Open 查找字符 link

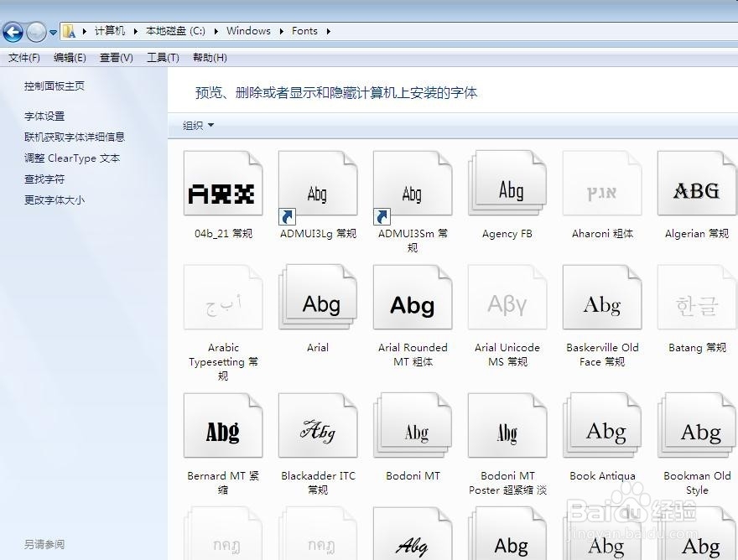pos(44,179)
